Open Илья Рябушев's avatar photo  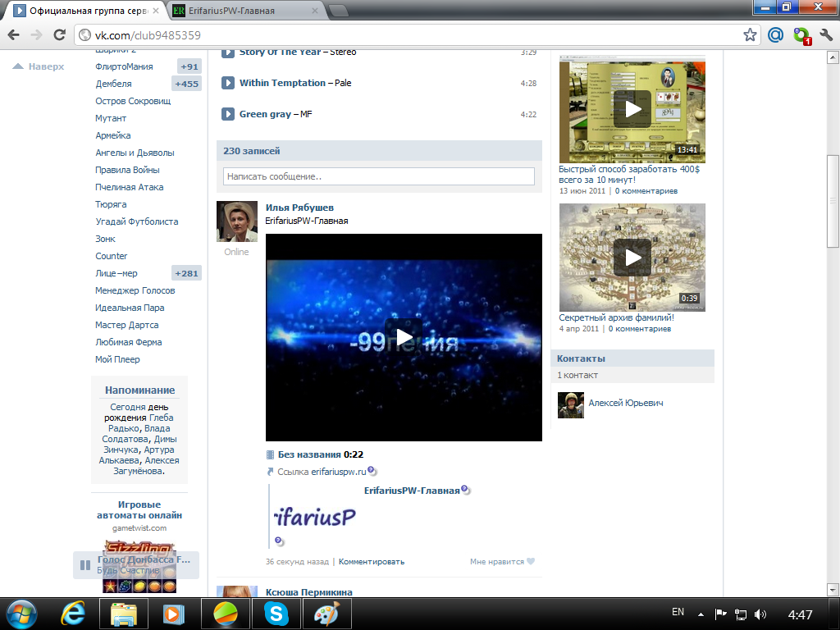tap(237, 221)
